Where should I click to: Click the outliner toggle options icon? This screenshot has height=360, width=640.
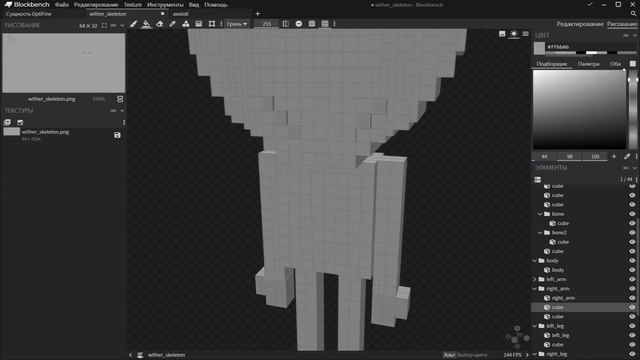pyautogui.click(x=538, y=180)
